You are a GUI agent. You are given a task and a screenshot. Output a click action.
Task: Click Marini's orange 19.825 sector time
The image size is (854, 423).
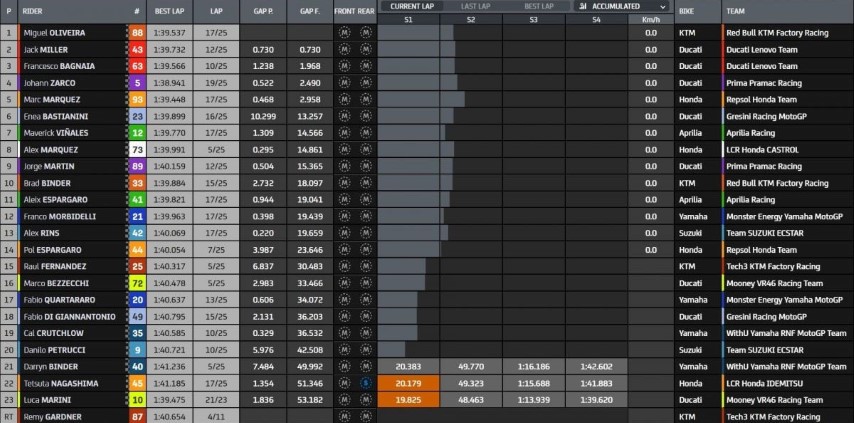(408, 399)
